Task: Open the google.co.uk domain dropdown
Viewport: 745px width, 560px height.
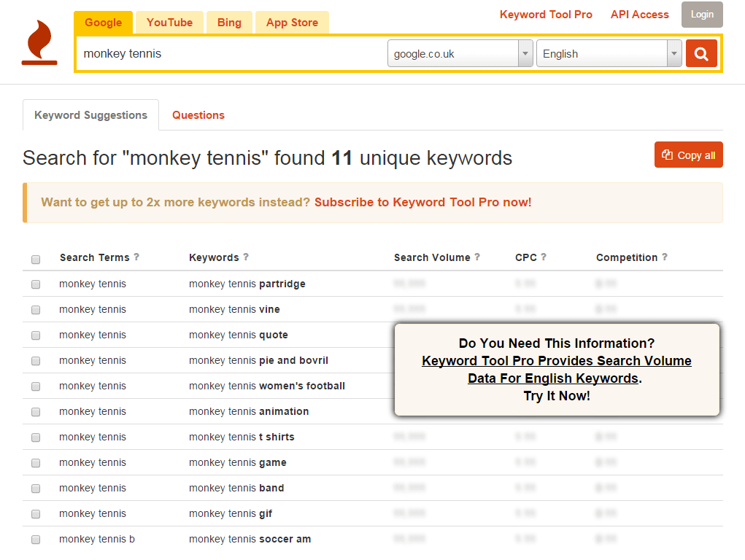Action: [x=460, y=54]
